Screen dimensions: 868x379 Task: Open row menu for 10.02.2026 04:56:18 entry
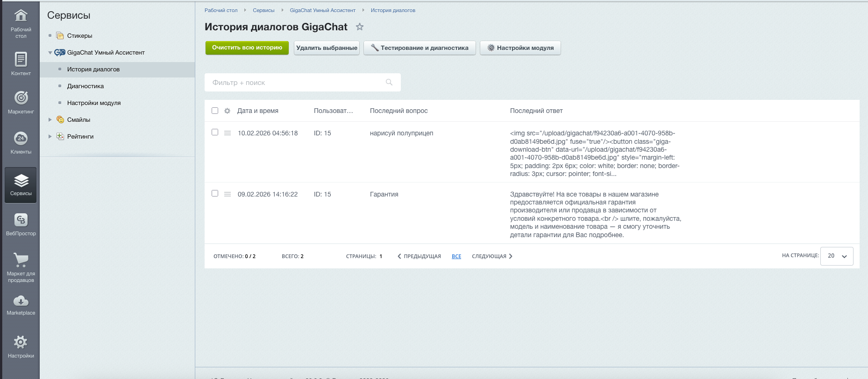click(x=228, y=133)
